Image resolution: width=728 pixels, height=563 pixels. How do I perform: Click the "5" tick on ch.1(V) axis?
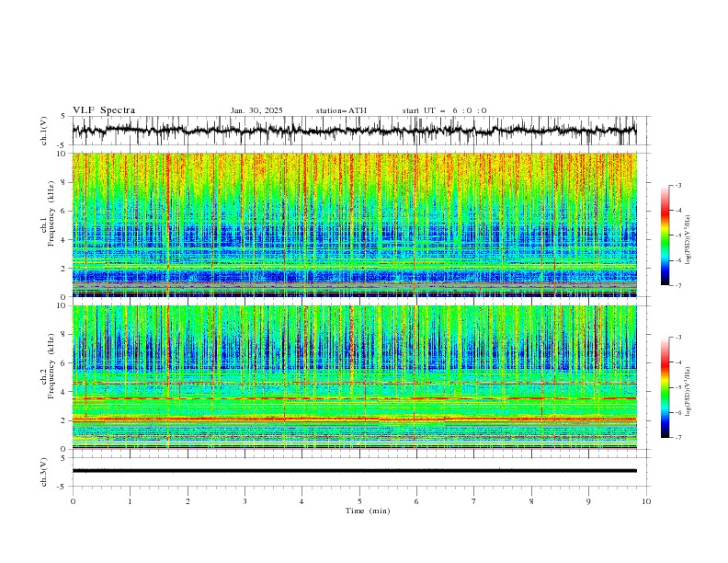pyautogui.click(x=63, y=116)
